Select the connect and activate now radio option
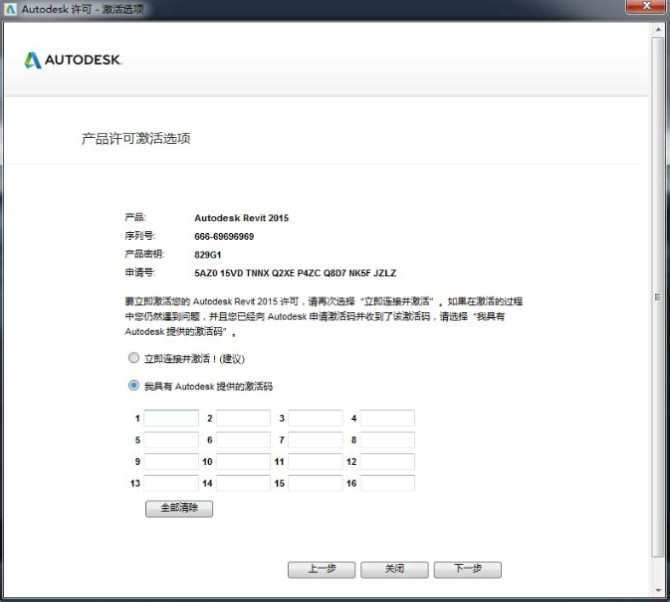Viewport: 670px width, 602px height. tap(134, 358)
